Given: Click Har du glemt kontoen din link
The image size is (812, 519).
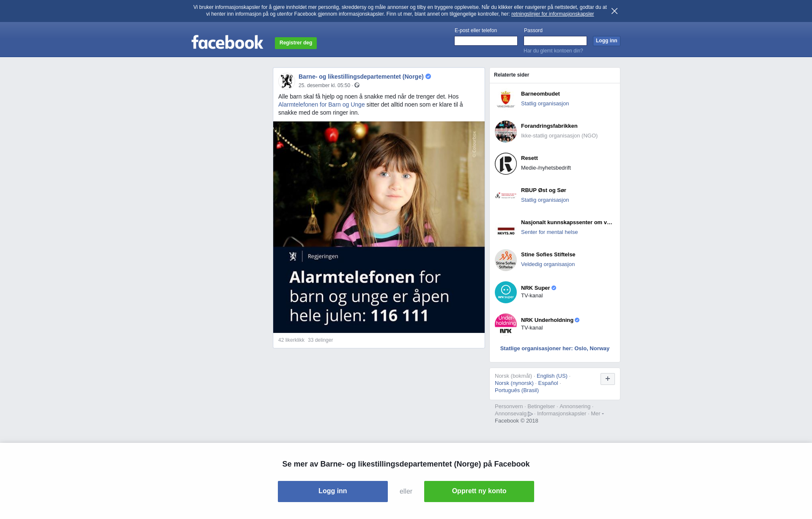Looking at the screenshot, I should [x=553, y=51].
